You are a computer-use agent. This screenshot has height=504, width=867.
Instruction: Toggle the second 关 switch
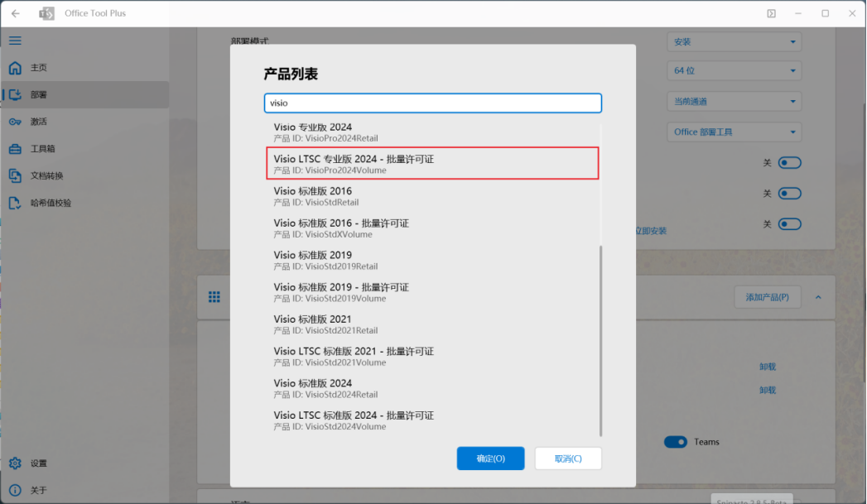click(x=790, y=194)
